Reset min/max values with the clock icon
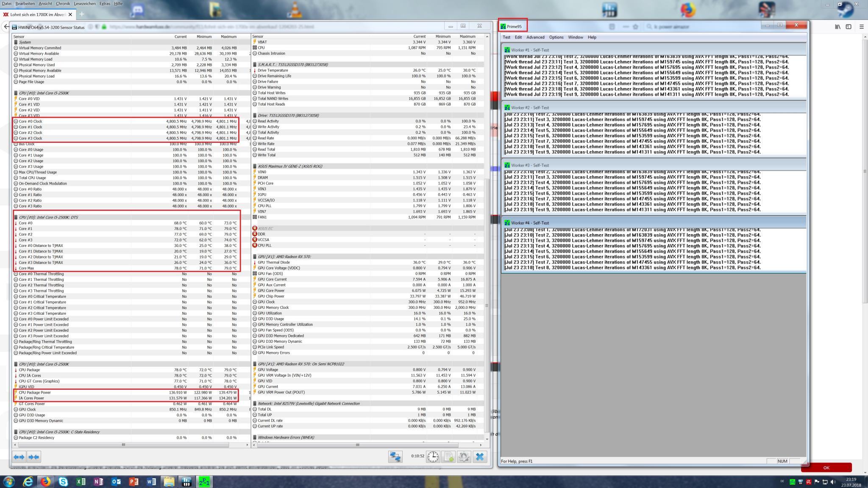 (433, 457)
